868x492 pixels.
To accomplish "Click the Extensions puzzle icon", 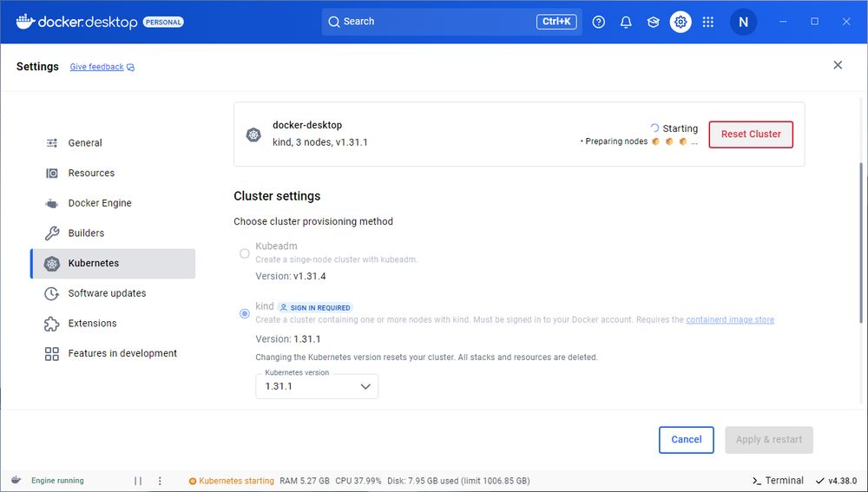I will coord(51,323).
